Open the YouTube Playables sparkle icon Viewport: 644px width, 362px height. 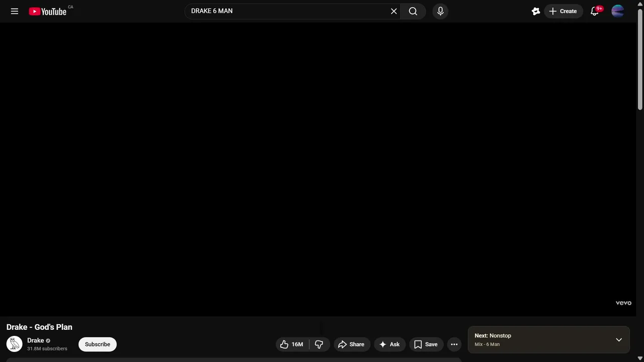(536, 11)
